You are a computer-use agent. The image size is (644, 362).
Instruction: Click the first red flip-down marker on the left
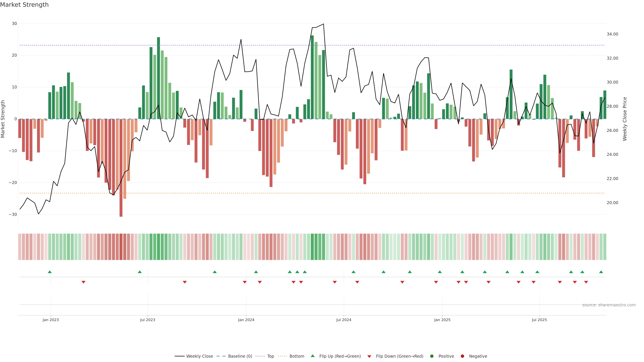(x=84, y=282)
